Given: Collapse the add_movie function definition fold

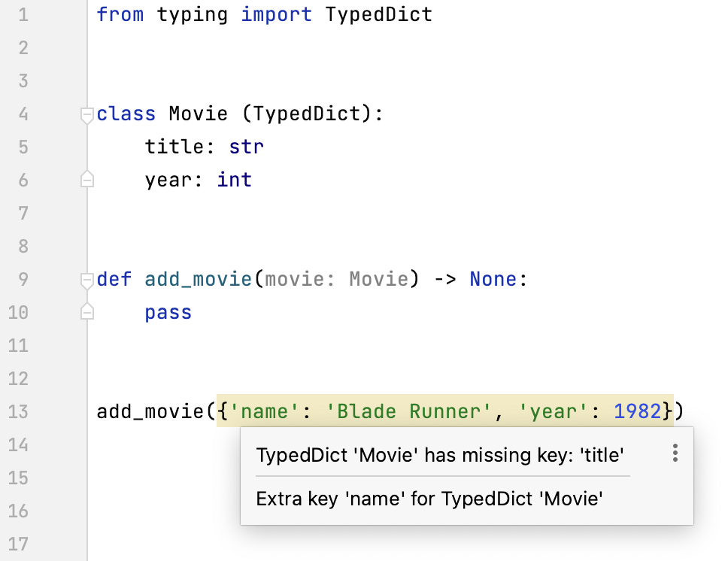Looking at the screenshot, I should point(87,280).
